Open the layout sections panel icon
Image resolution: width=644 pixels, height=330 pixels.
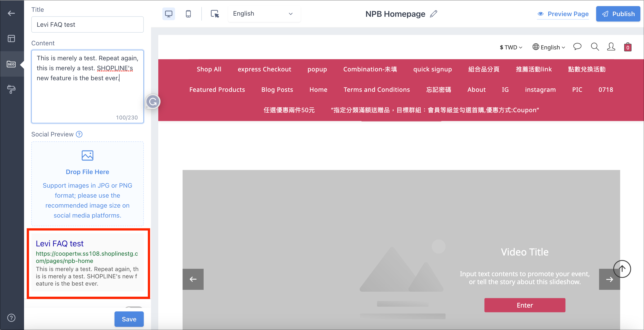11,39
